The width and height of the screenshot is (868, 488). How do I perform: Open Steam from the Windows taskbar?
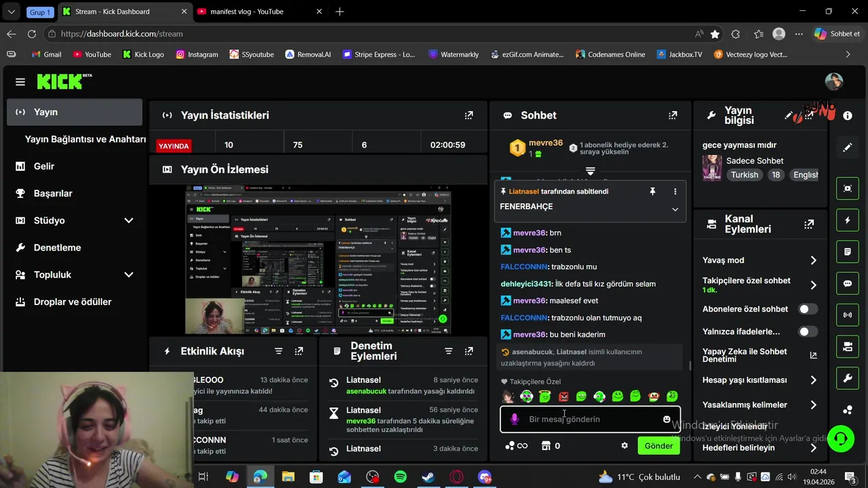coord(429,477)
